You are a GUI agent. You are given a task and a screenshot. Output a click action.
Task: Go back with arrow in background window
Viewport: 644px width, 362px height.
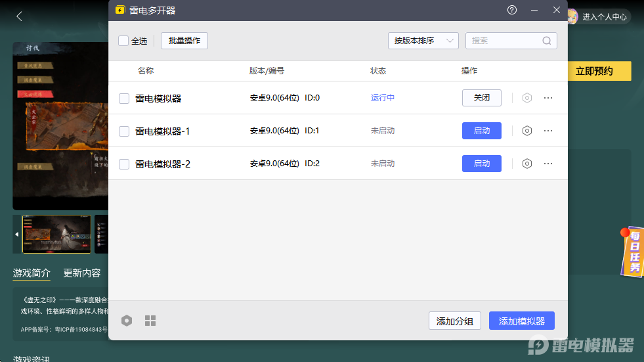click(19, 16)
